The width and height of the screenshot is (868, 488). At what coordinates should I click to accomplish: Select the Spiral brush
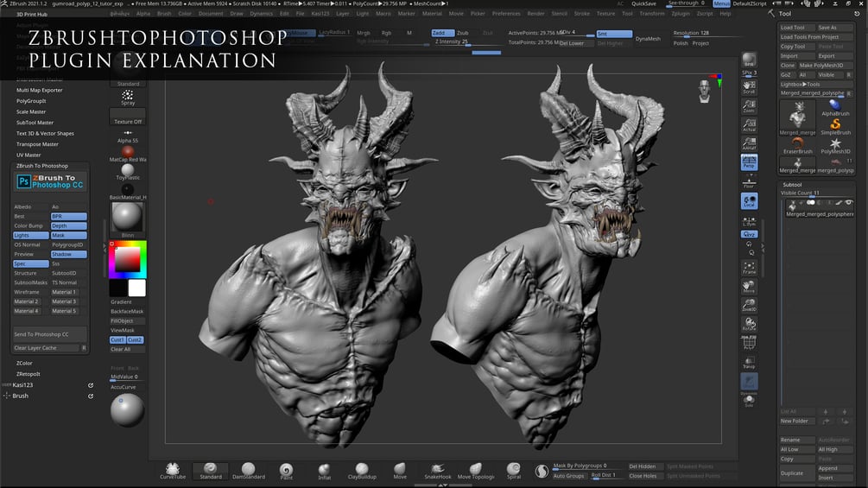pyautogui.click(x=514, y=471)
